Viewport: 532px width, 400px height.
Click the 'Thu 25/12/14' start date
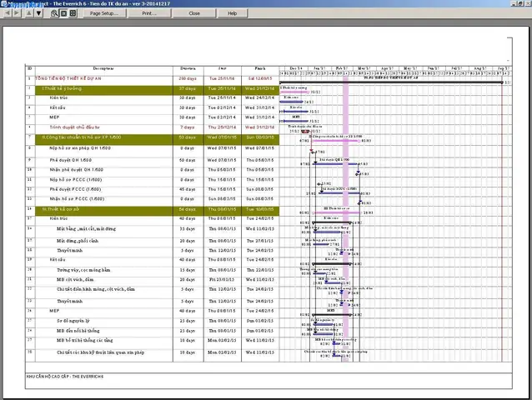223,127
